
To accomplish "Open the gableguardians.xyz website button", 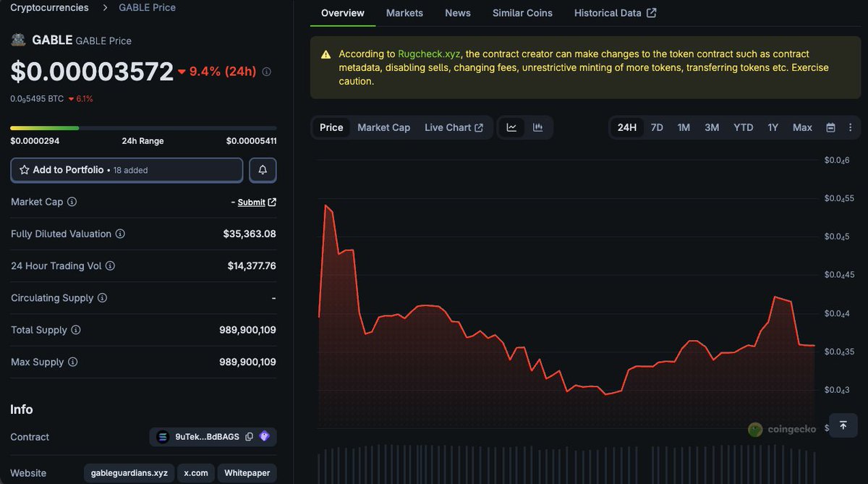I will pyautogui.click(x=129, y=473).
